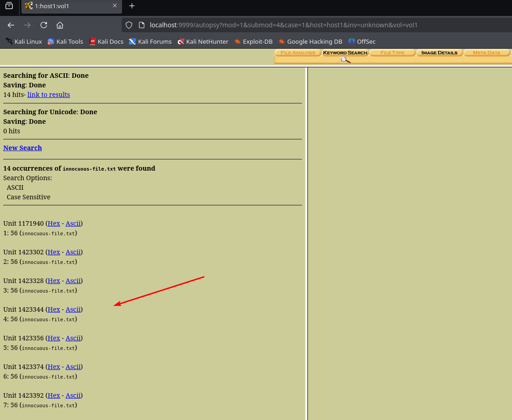
Task: Click the browser back arrow
Action: [x=11, y=25]
